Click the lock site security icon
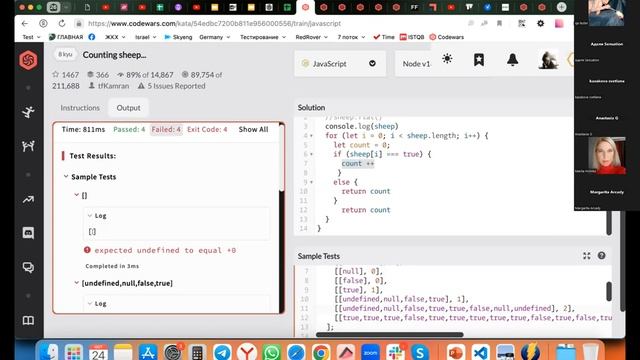The image size is (640, 360). tap(79, 24)
